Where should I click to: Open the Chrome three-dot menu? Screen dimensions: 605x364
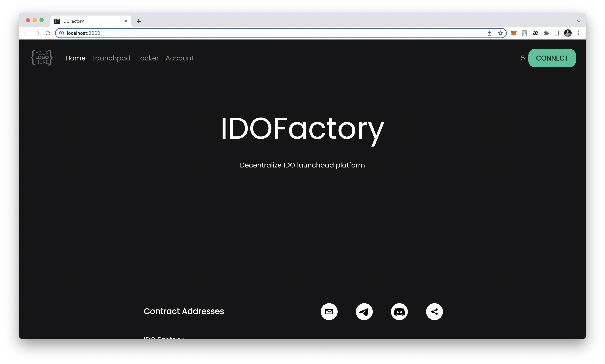(x=578, y=33)
